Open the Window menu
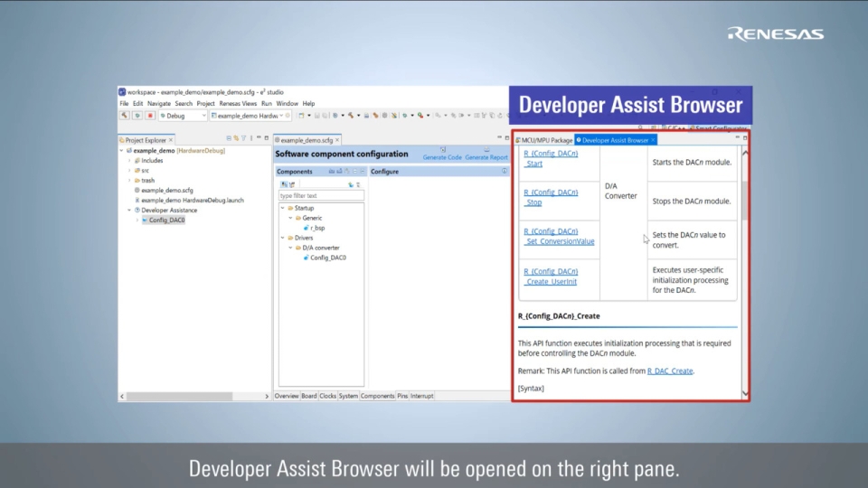This screenshot has width=868, height=488. (x=288, y=103)
